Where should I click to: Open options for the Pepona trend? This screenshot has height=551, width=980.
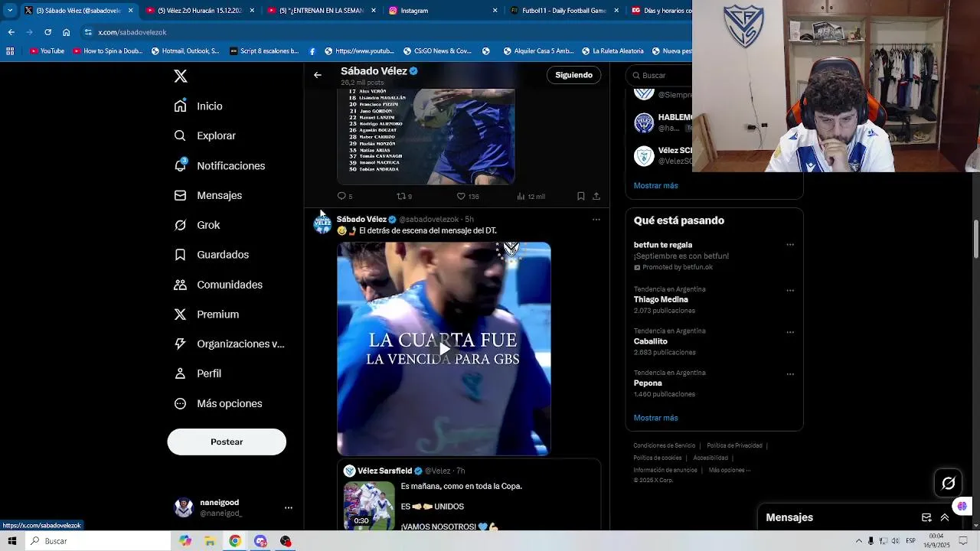coord(790,374)
